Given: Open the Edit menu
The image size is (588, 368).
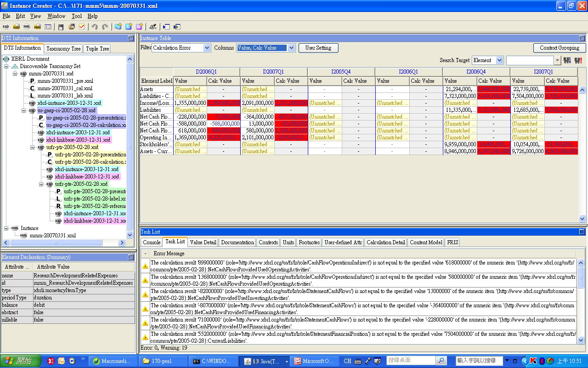Looking at the screenshot, I should click(x=20, y=16).
